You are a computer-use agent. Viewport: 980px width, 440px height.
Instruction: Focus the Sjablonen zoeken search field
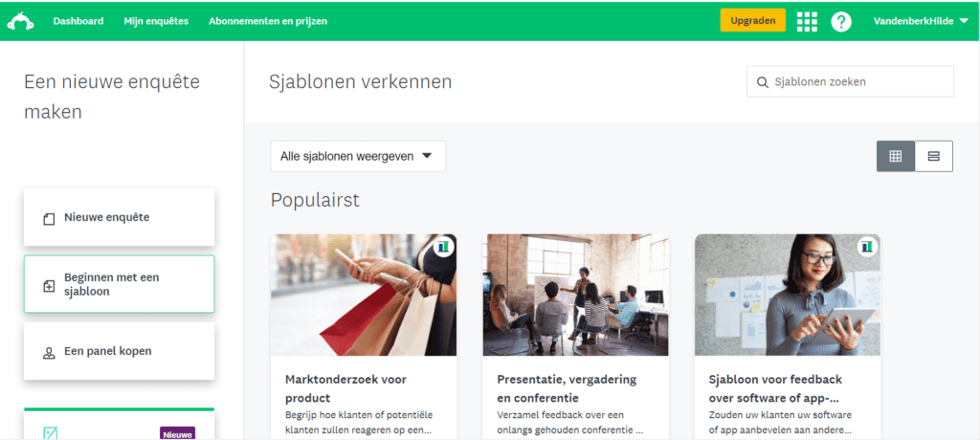coord(850,82)
